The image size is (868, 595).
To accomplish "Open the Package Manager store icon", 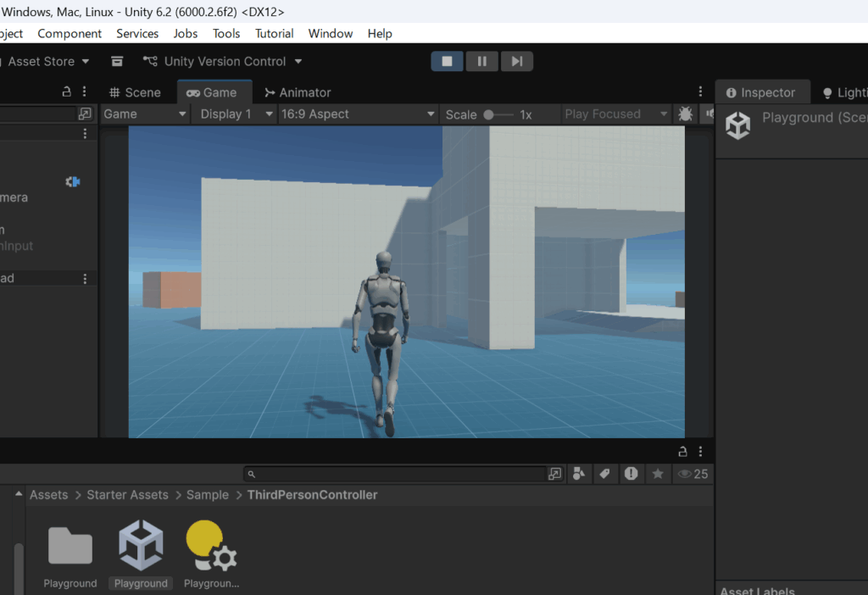I will pos(117,61).
